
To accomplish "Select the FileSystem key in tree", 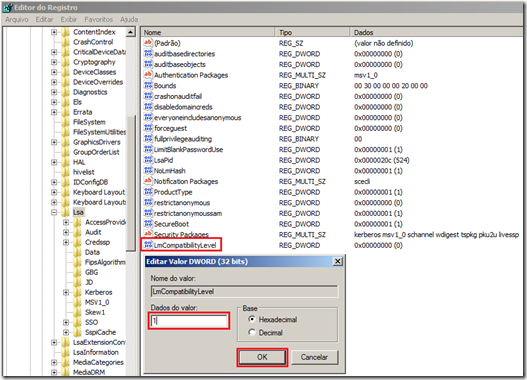I will tap(89, 122).
